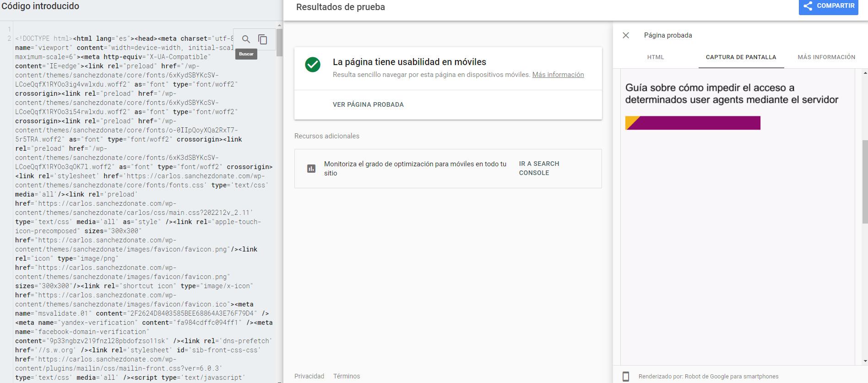This screenshot has height=383, width=868.
Task: Click the search (Buscar) magnifier icon
Action: [246, 39]
